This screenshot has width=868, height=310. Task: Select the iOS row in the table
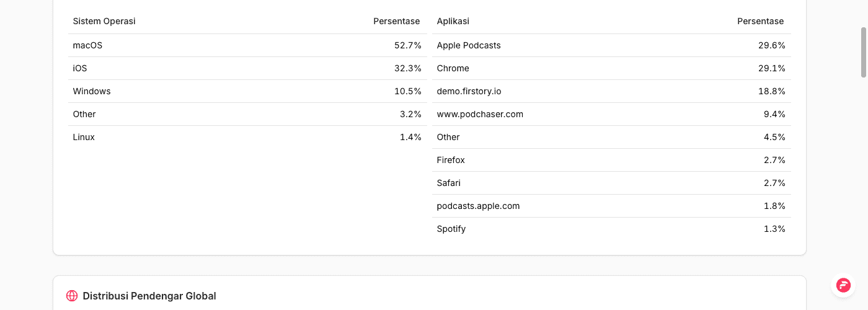tap(247, 68)
